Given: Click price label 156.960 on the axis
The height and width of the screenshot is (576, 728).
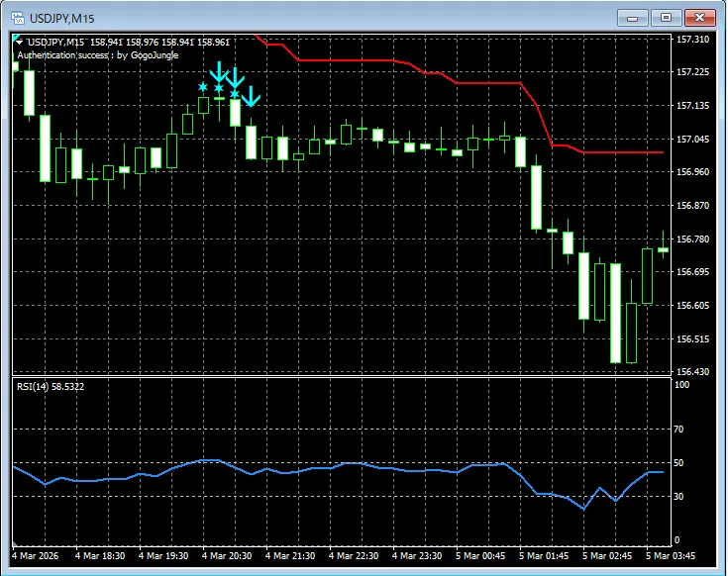Looking at the screenshot, I should [x=692, y=172].
